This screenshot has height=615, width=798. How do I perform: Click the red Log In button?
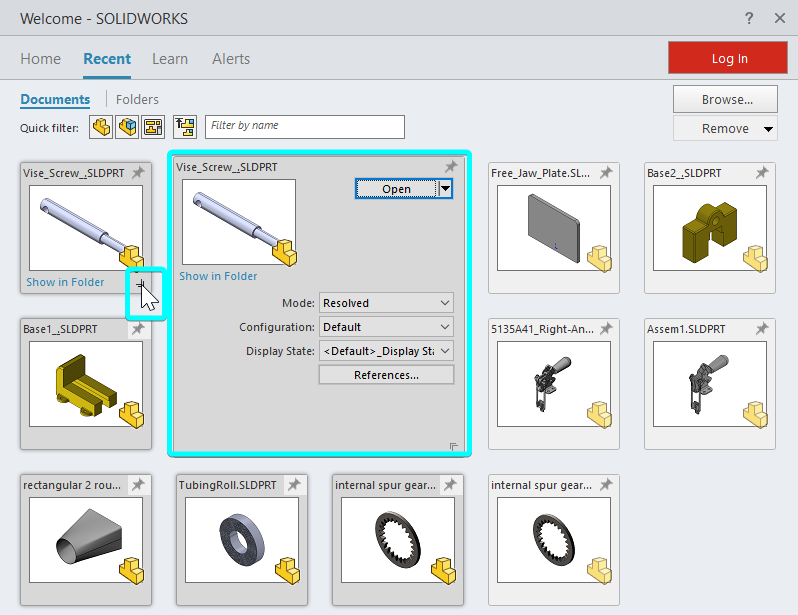tap(729, 58)
